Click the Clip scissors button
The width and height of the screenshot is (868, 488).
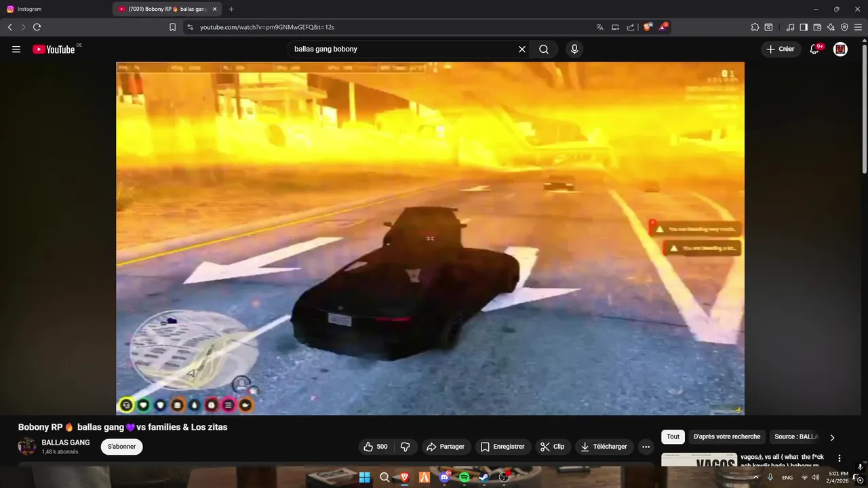pos(553,447)
